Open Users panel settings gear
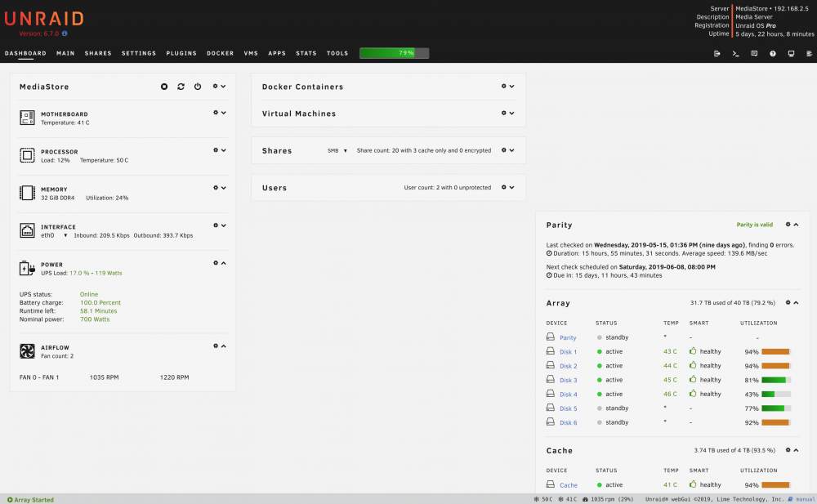817x504 pixels. coord(504,187)
